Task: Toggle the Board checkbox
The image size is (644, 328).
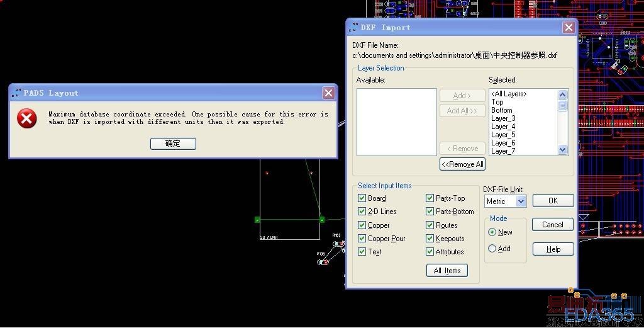Action: point(362,198)
